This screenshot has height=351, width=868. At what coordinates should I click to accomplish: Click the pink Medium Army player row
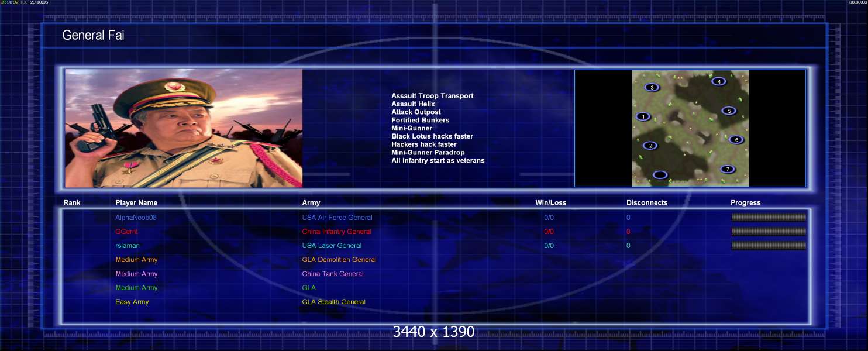(x=435, y=274)
